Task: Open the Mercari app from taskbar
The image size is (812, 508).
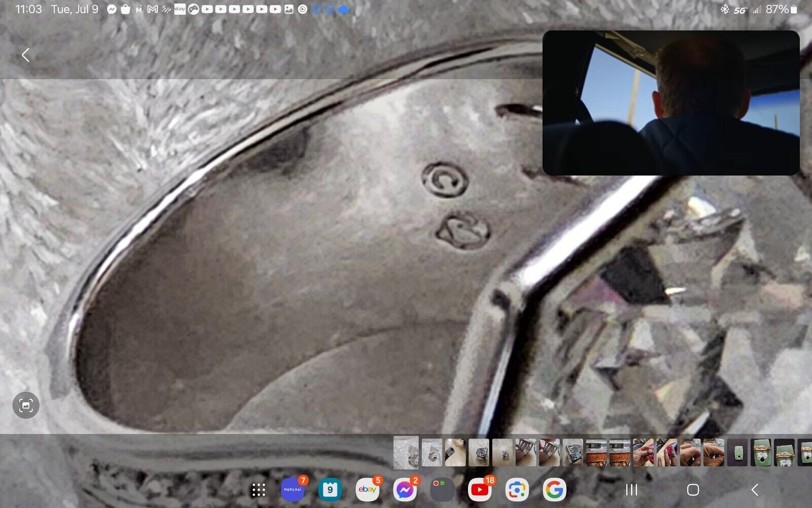Action: coord(293,490)
